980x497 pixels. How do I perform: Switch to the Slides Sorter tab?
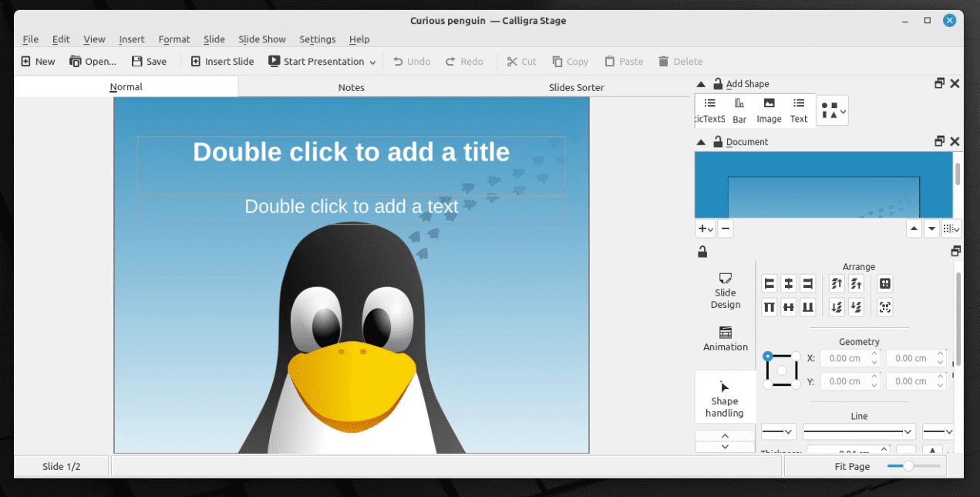click(x=576, y=87)
